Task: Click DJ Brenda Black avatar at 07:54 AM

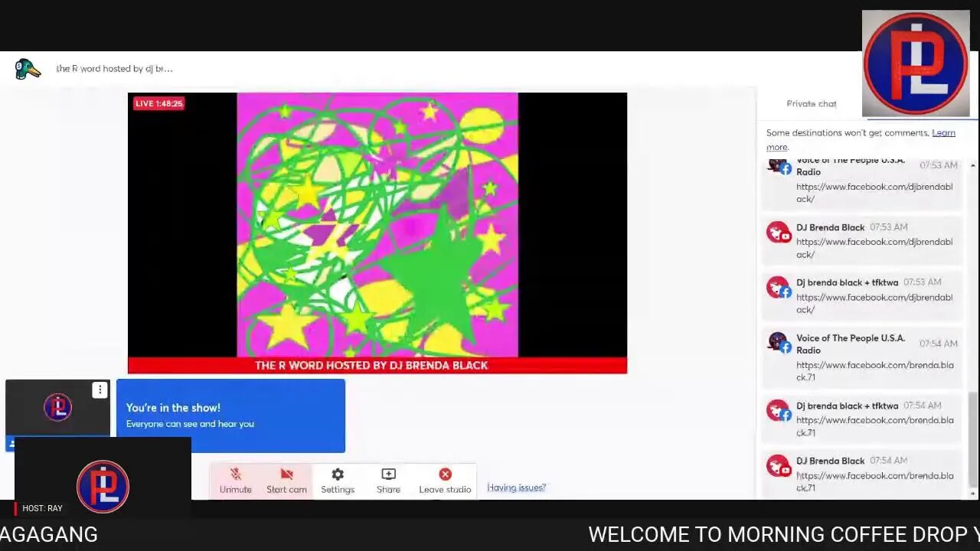Action: coord(778,466)
